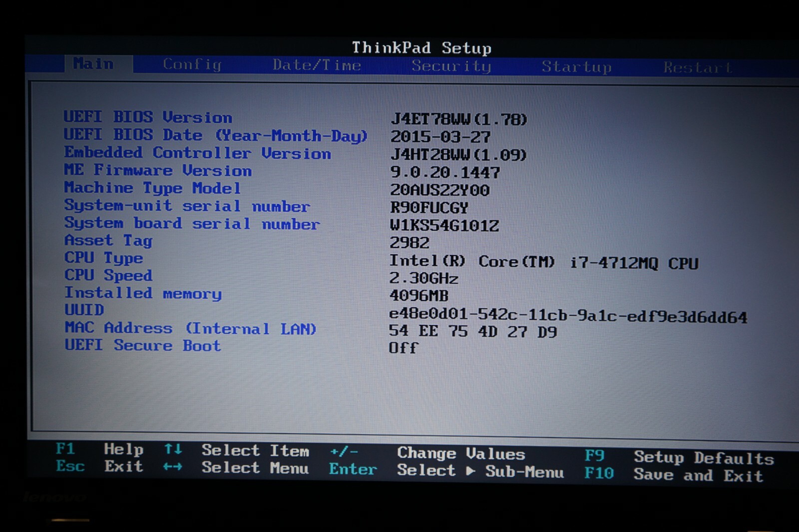Click Save and Exit legend
This screenshot has height=532, width=799.
click(699, 475)
